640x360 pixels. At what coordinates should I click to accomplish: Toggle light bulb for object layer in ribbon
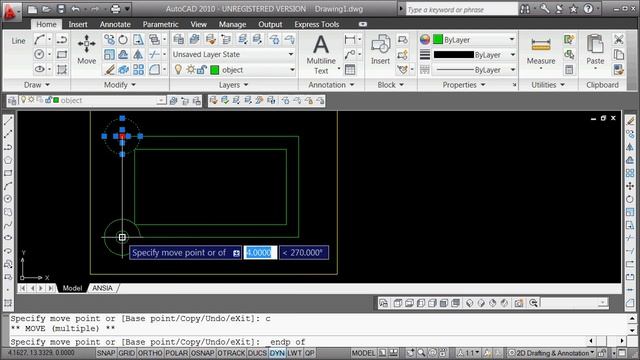click(178, 70)
